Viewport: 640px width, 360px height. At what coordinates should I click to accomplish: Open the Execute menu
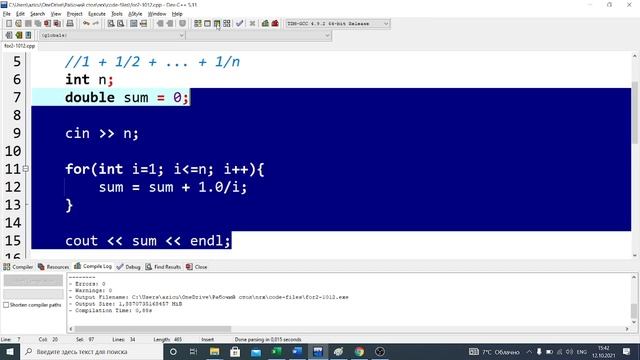point(97,14)
